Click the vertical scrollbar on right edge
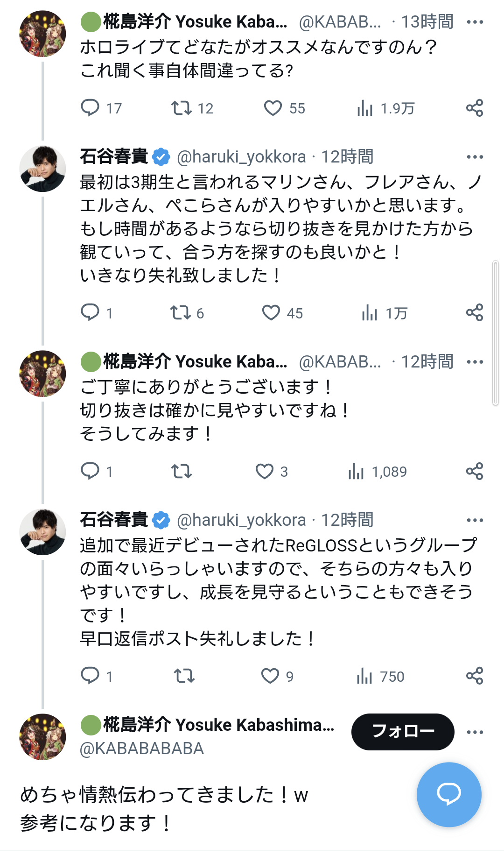This screenshot has height=855, width=504. click(x=496, y=333)
